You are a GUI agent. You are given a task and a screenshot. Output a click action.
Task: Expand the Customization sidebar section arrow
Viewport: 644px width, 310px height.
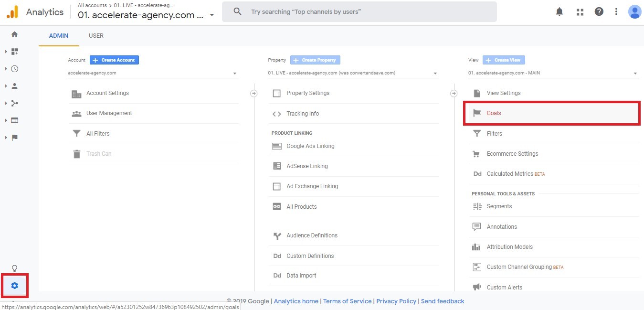coord(6,52)
